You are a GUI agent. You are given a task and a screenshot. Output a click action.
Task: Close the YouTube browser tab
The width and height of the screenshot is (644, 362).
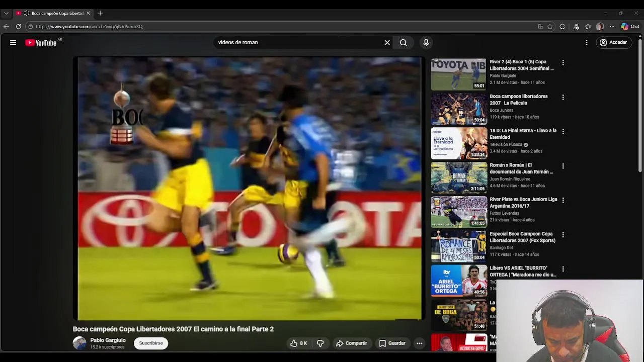click(88, 13)
